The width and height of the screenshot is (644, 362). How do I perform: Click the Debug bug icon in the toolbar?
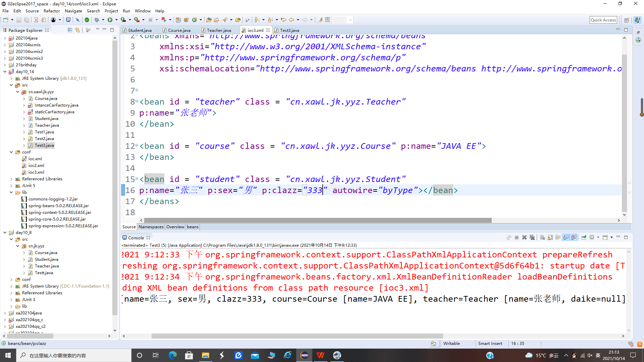pos(97,20)
